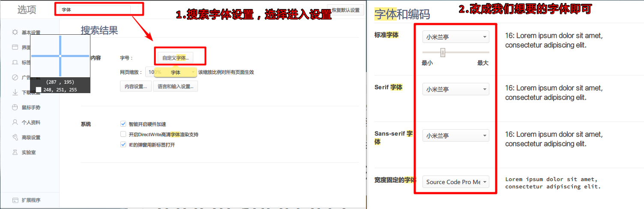This screenshot has height=209, width=644.
Task: Click the 下载 download arrow icon
Action: click(15, 92)
